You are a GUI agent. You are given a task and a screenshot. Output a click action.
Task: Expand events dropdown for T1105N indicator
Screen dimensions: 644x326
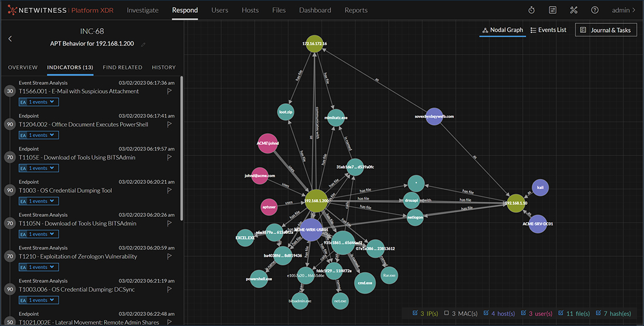[39, 235]
